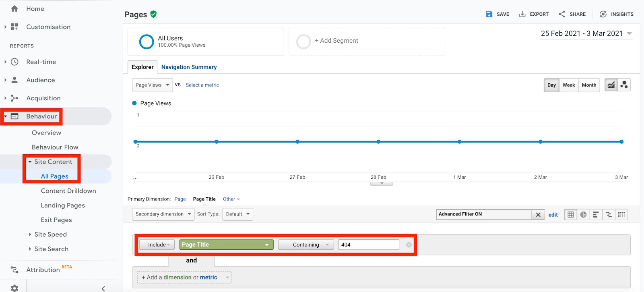
Task: Clear the Advanced Filter with X
Action: click(x=538, y=215)
